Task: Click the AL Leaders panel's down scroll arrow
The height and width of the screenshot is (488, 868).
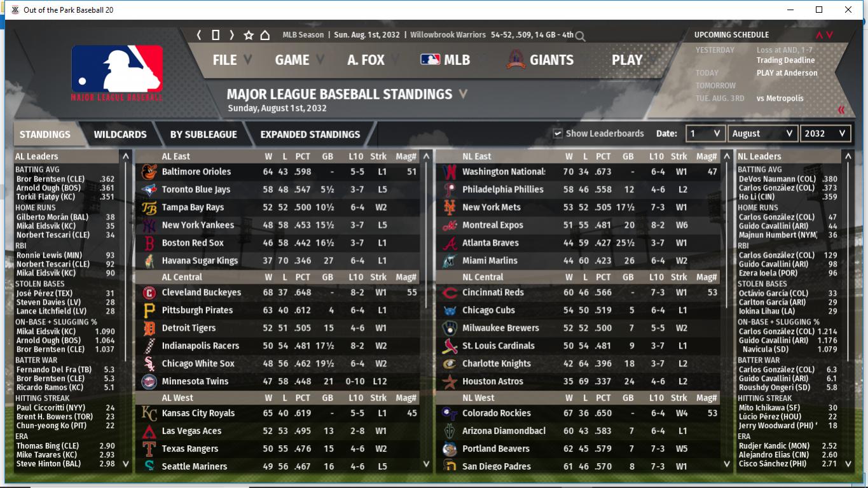Action: [x=126, y=464]
